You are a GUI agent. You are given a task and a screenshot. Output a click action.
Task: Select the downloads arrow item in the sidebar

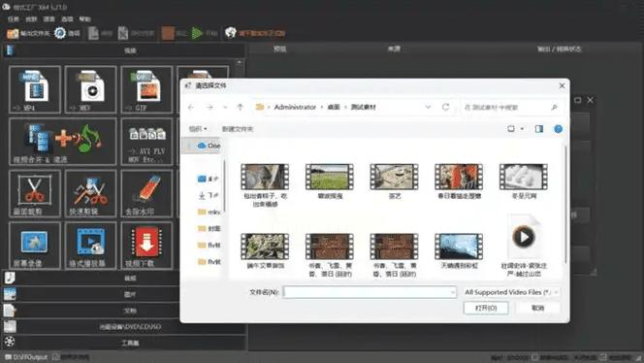point(209,195)
